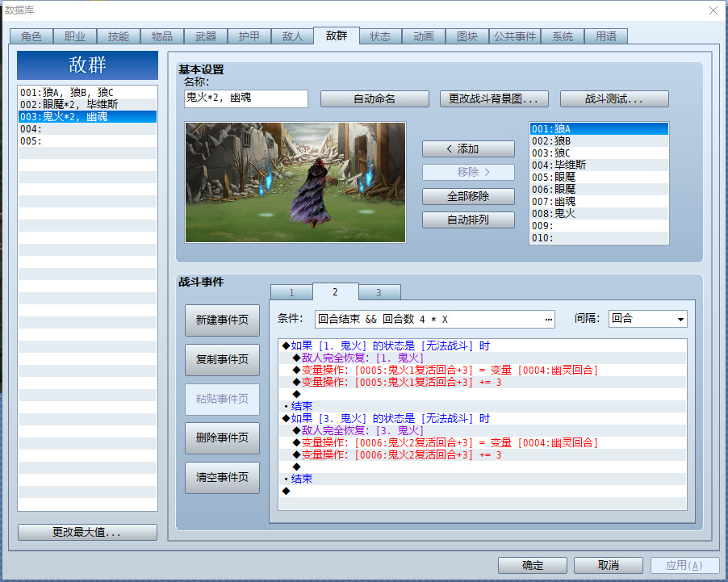
Task: Select line 敌人完全恢复: [3. 鬼火]
Action: point(483,430)
